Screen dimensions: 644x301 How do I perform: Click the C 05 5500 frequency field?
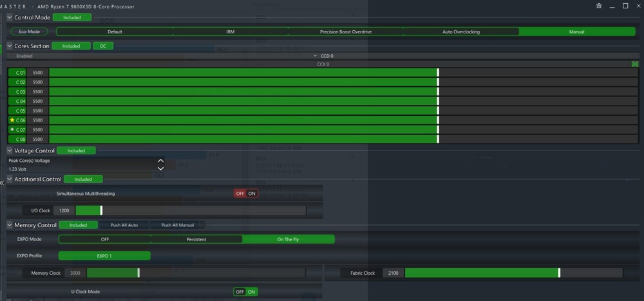coord(38,111)
